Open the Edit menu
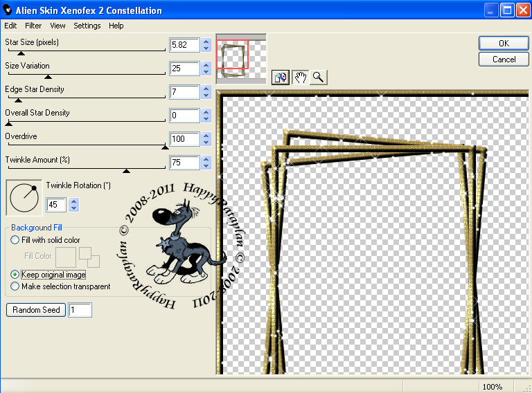Image resolution: width=532 pixels, height=393 pixels. pos(10,26)
